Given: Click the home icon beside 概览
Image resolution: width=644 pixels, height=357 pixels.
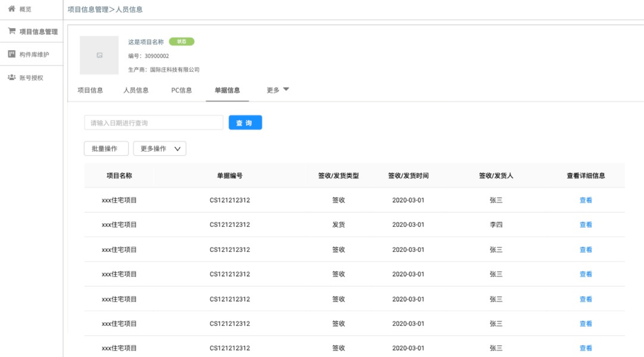Looking at the screenshot, I should [x=11, y=8].
